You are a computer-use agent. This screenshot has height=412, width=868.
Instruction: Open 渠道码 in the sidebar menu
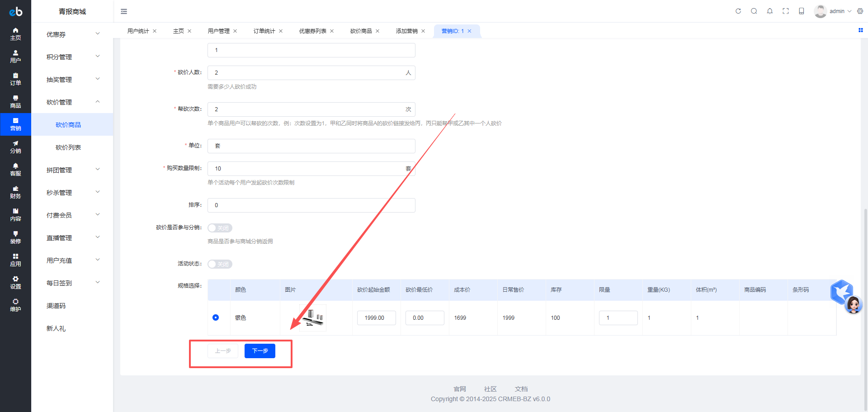[x=72, y=305]
